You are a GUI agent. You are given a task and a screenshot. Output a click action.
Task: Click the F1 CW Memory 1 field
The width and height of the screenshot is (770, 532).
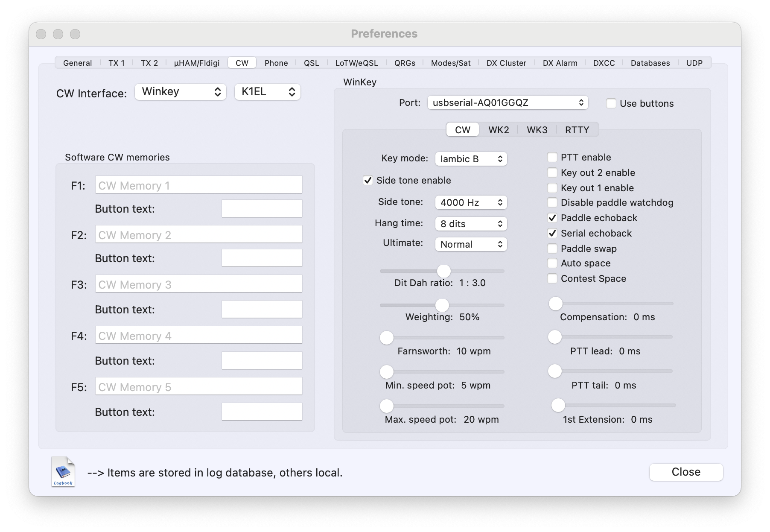(x=198, y=186)
